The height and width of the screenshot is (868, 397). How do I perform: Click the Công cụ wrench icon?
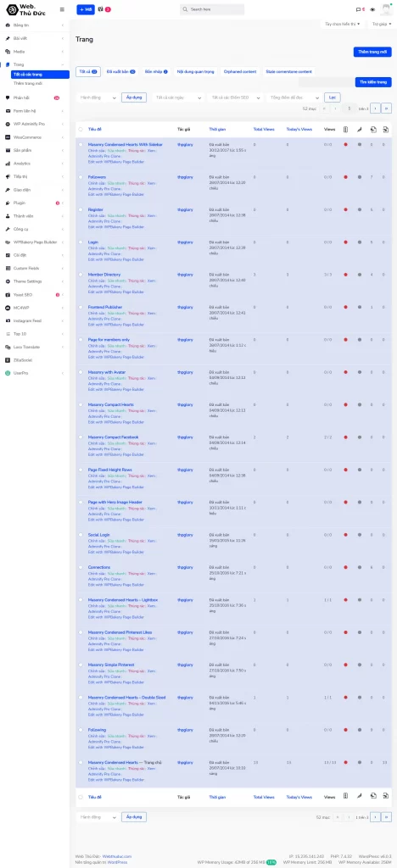[8, 229]
